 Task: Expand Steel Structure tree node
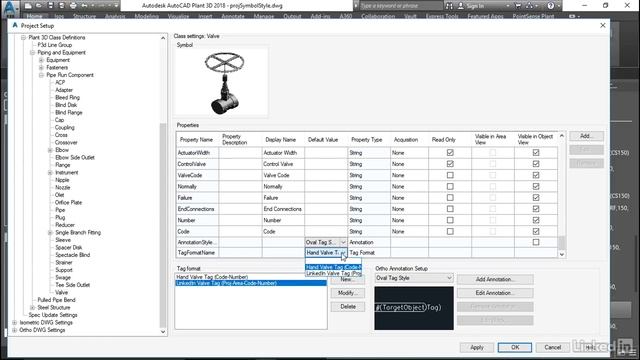tap(32, 308)
